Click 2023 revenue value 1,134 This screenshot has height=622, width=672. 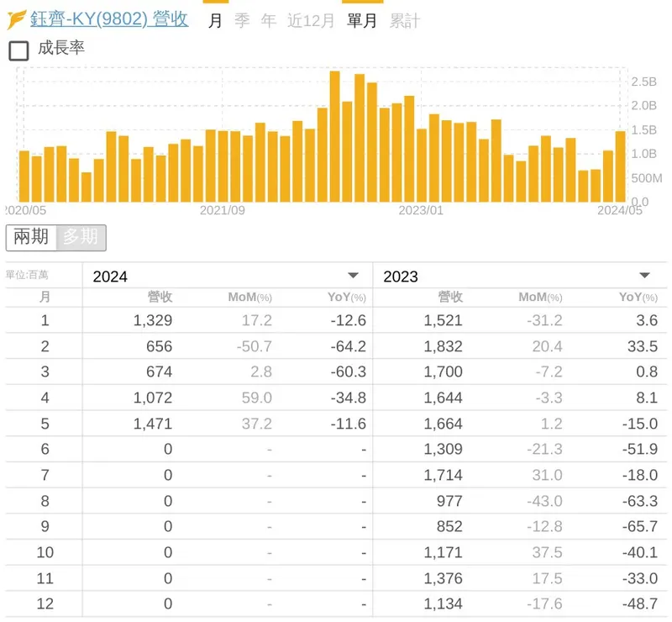point(444,604)
